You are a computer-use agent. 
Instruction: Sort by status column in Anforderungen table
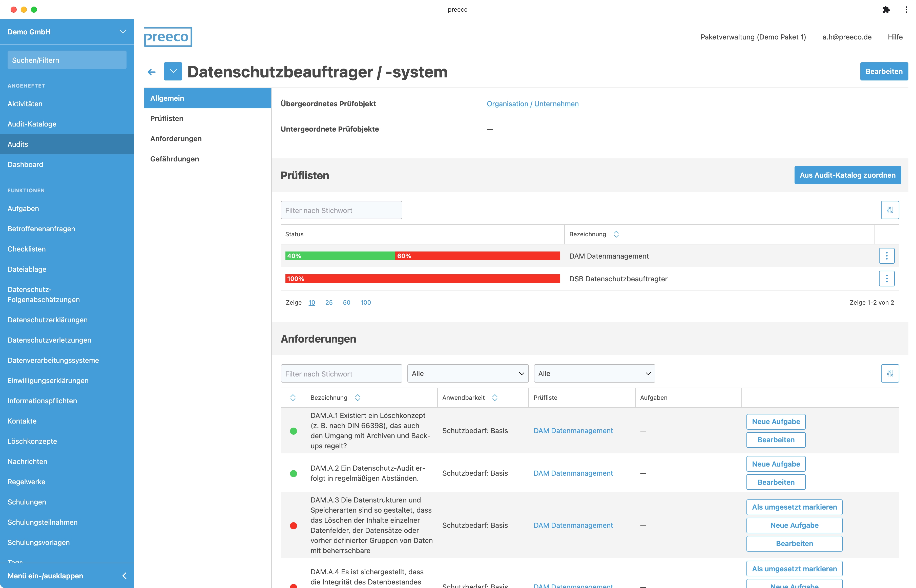(x=293, y=397)
